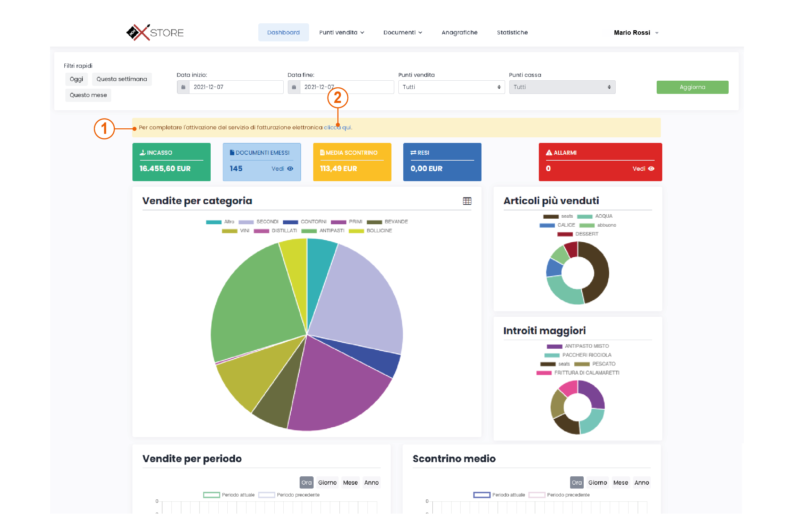Screen dimensions: 794x532
Task: Switch to the Dashboard tab
Action: pos(284,32)
